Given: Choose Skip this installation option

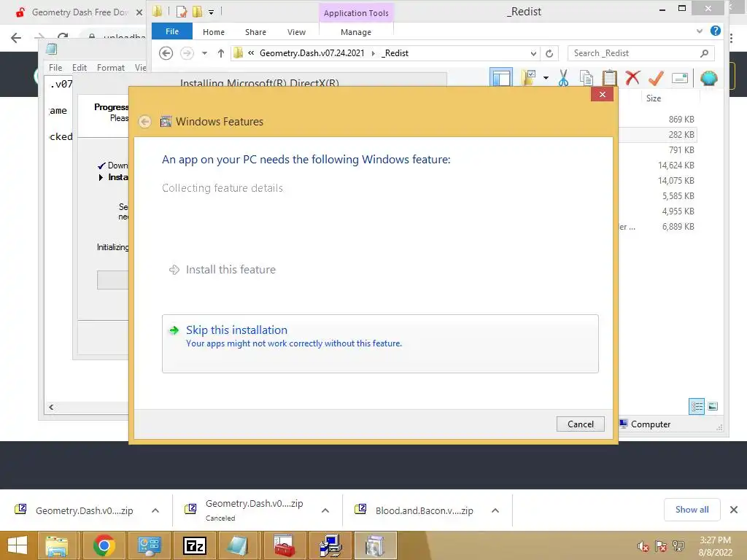Looking at the screenshot, I should click(x=379, y=343).
